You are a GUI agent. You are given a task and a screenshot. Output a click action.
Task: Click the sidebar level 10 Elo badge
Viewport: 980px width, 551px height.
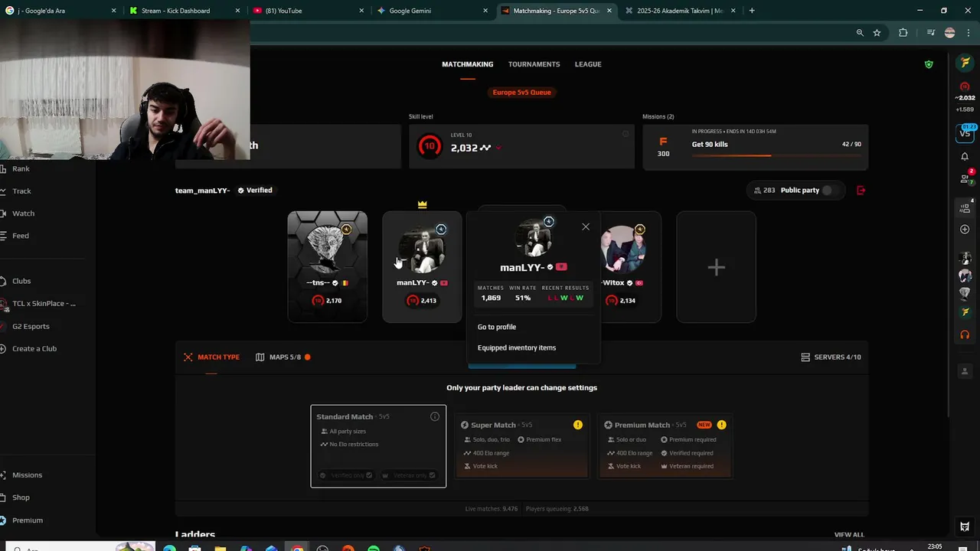[965, 86]
